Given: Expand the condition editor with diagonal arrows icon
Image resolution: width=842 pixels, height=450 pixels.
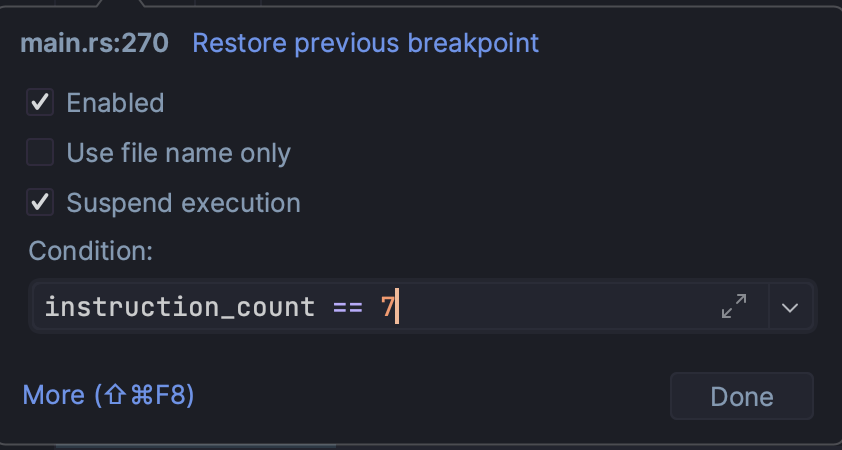Looking at the screenshot, I should click(734, 307).
